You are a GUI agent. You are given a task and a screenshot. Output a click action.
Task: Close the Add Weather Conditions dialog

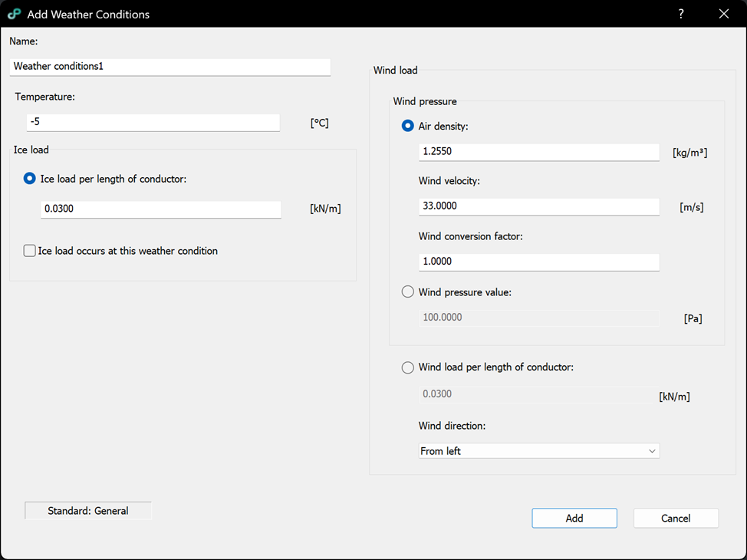[x=723, y=14]
